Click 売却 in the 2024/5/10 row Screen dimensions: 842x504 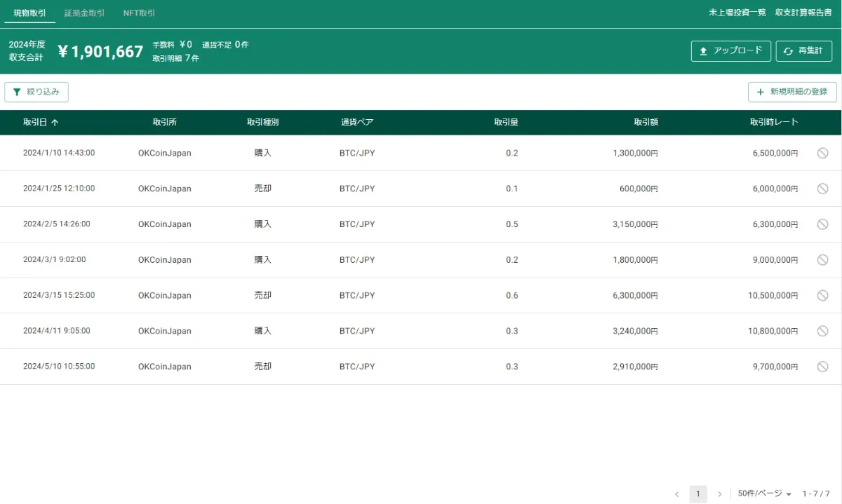[262, 366]
